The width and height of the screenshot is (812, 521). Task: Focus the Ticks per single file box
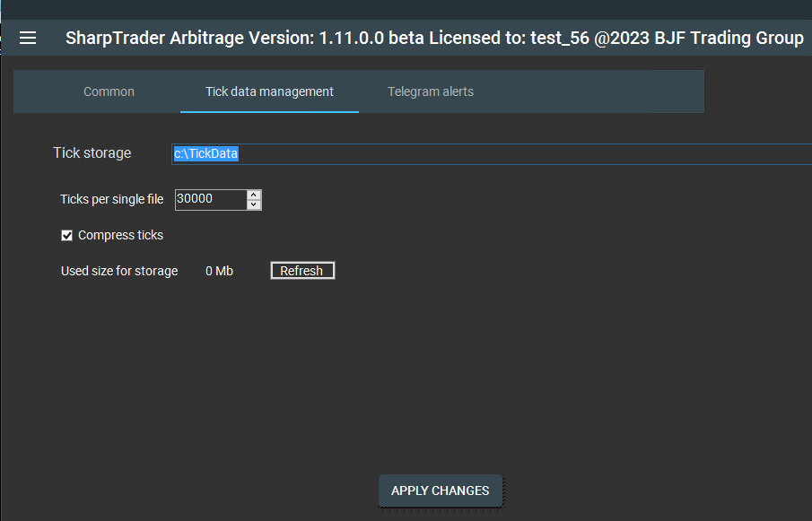pyautogui.click(x=209, y=199)
